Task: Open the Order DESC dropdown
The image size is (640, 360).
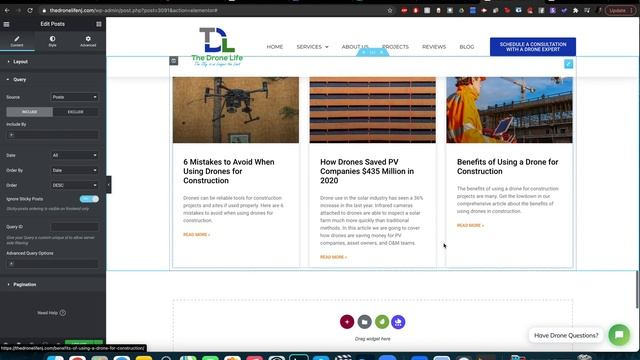Action: click(75, 185)
